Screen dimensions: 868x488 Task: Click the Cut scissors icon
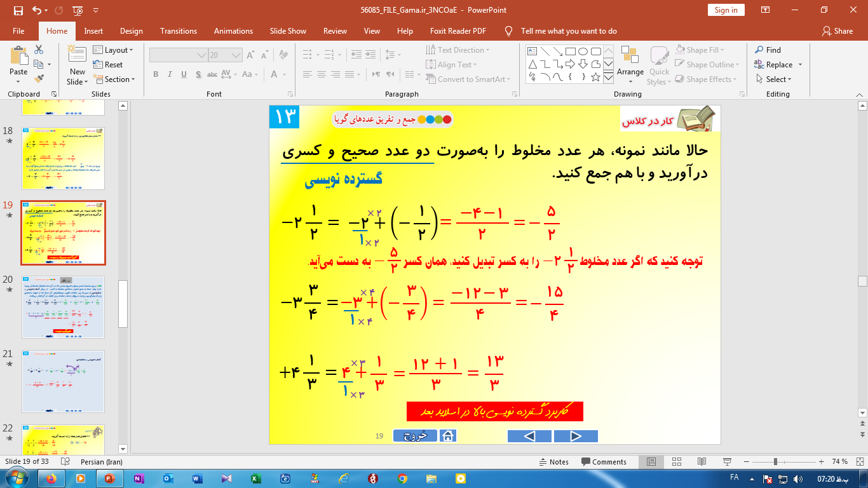[39, 50]
